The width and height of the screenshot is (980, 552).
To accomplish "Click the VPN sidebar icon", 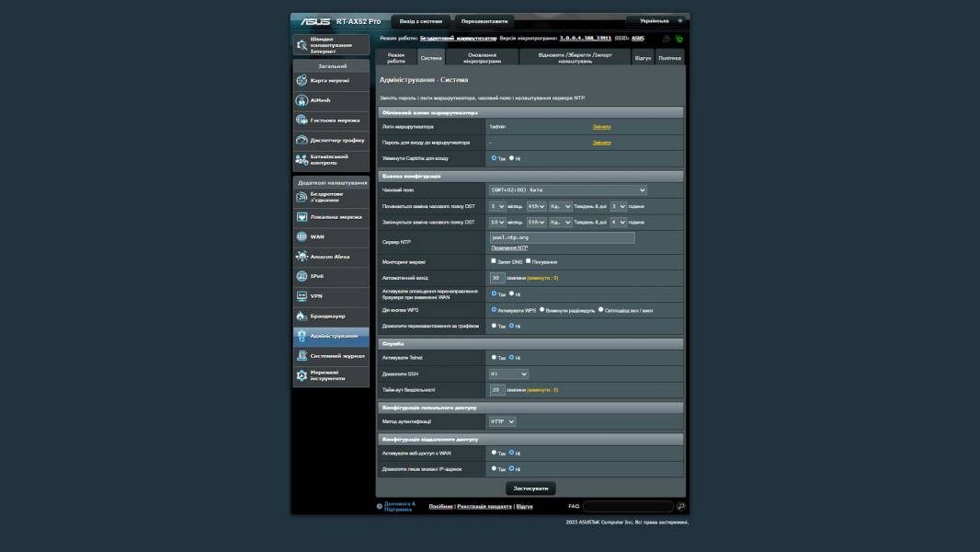I will pos(302,296).
